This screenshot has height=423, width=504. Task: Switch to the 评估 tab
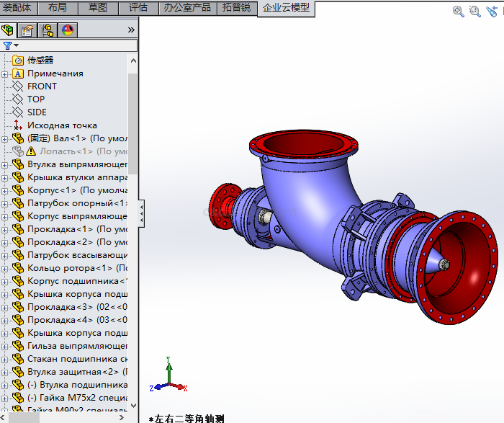(138, 7)
